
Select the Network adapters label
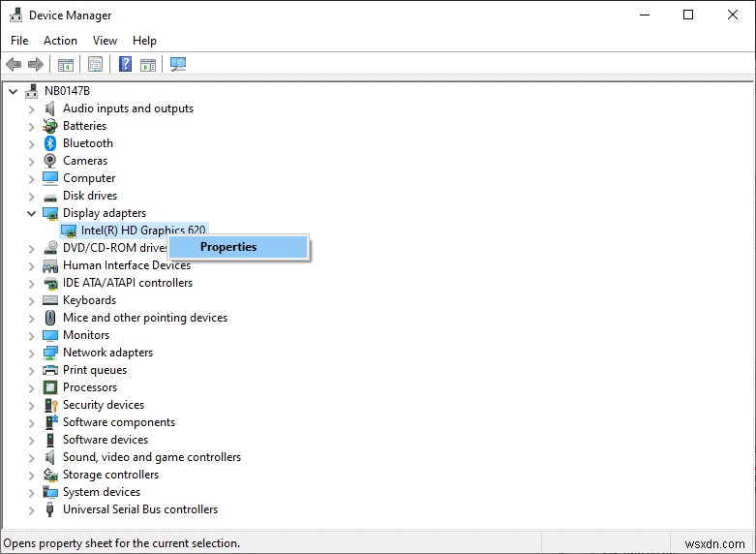click(x=107, y=353)
